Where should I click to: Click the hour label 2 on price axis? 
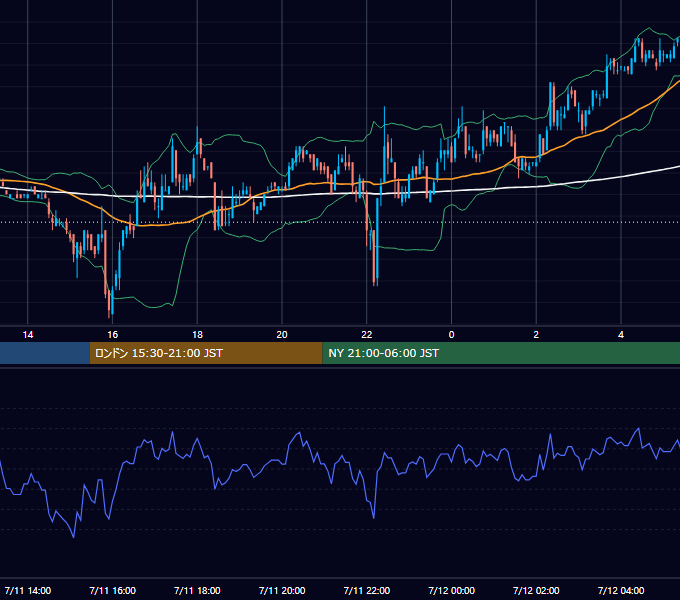[x=536, y=335]
